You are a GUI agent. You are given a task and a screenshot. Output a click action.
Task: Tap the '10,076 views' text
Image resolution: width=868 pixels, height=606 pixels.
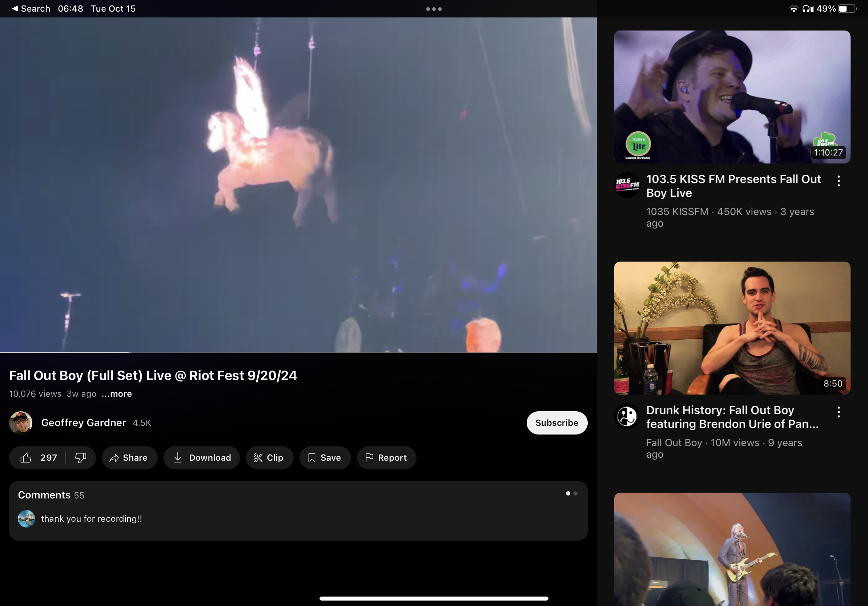tap(35, 394)
